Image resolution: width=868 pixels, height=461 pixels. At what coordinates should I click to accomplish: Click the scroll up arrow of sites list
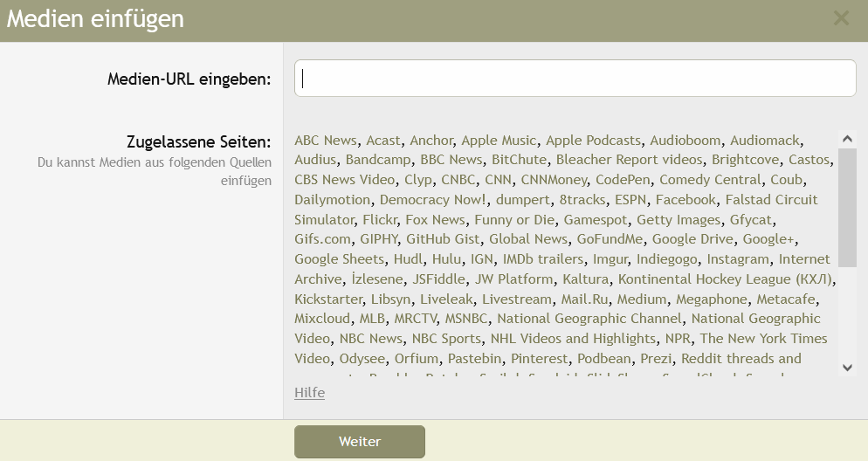point(847,139)
